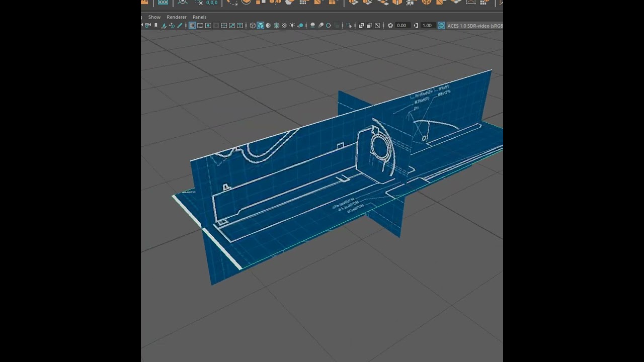Click the four-view layout icon
The width and height of the screenshot is (644, 362).
tap(362, 25)
